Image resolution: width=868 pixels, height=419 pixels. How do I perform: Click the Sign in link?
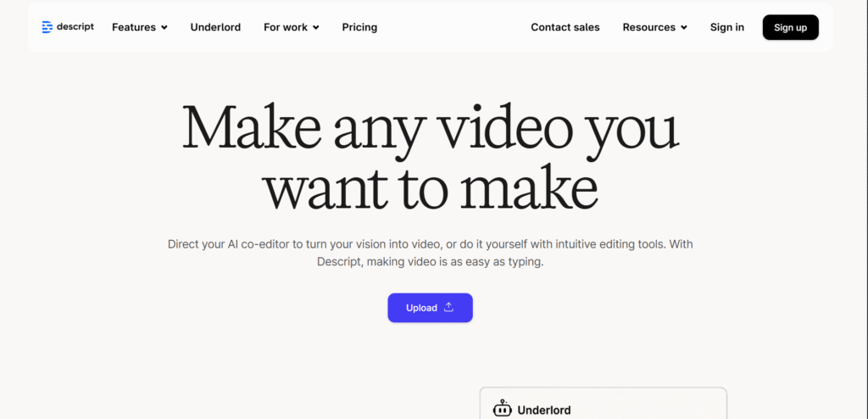tap(726, 27)
